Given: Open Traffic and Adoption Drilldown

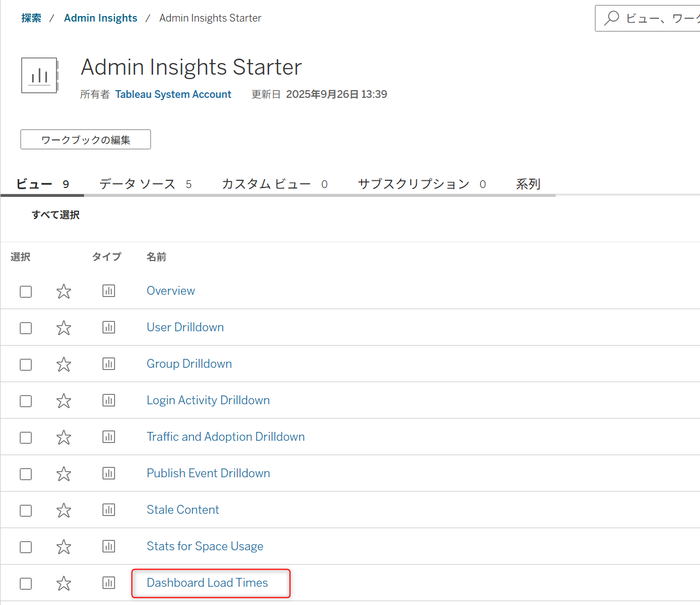Looking at the screenshot, I should 226,437.
